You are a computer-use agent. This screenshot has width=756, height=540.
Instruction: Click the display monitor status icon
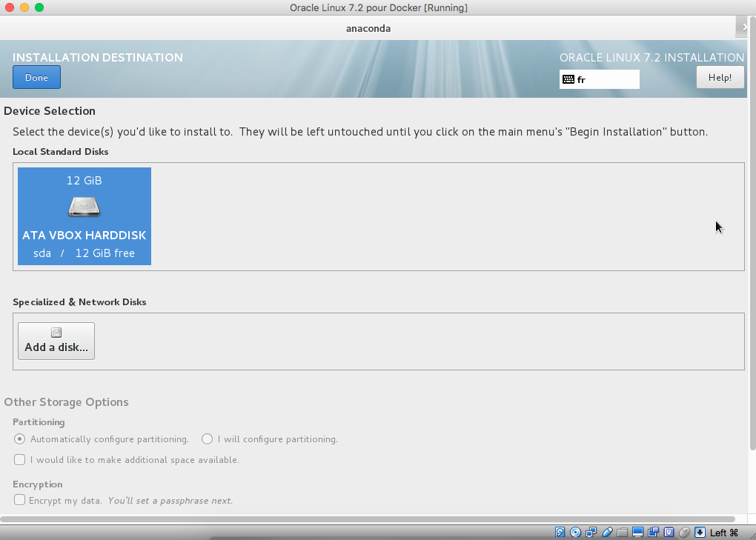(637, 533)
